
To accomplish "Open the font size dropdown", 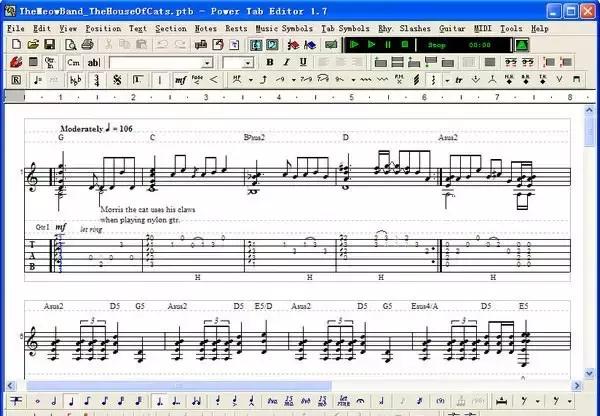I will pyautogui.click(x=249, y=62).
